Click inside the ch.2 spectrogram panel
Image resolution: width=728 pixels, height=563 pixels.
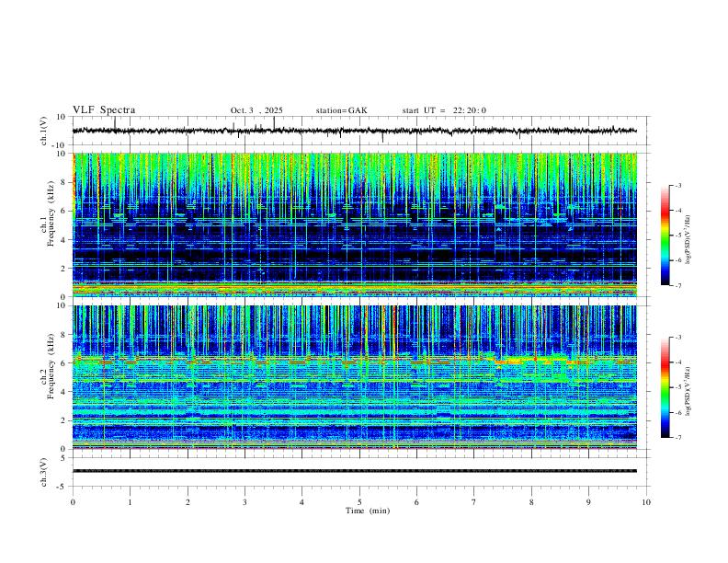(x=355, y=377)
